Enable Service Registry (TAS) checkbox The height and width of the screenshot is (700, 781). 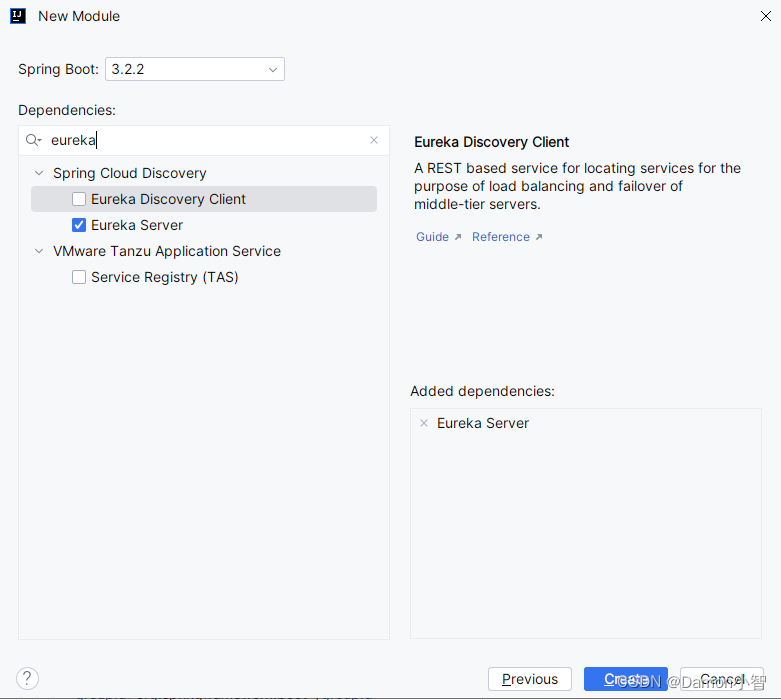(x=79, y=277)
